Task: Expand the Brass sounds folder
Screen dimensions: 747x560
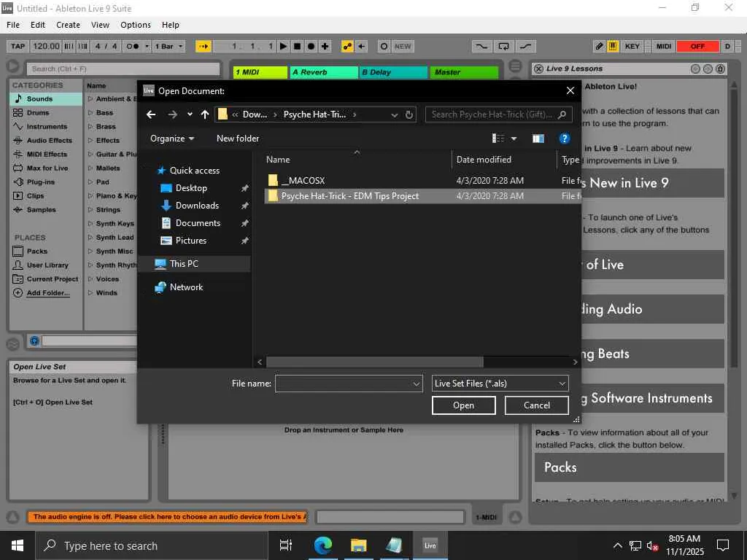Action: pyautogui.click(x=90, y=126)
